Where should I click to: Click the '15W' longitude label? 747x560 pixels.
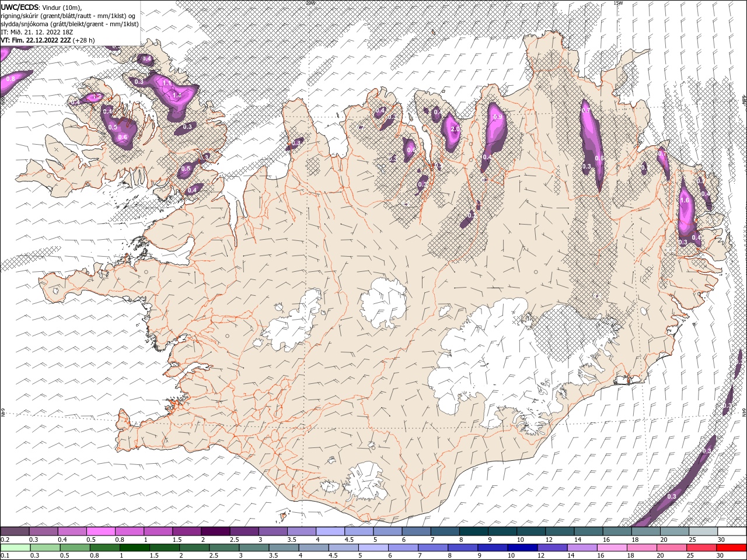(x=619, y=3)
